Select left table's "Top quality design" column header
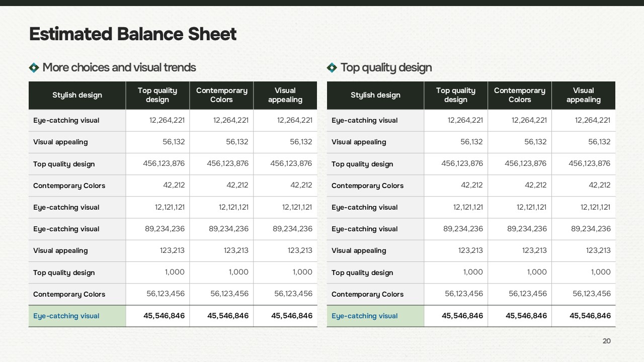644x362 pixels. click(x=157, y=95)
